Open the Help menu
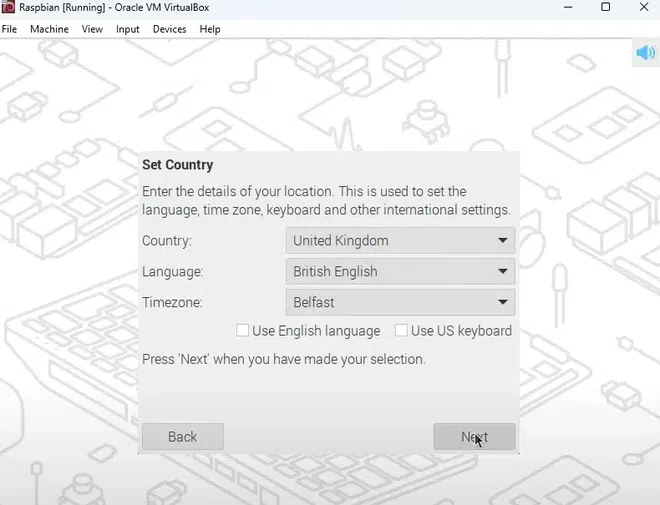The width and height of the screenshot is (660, 505). [210, 29]
